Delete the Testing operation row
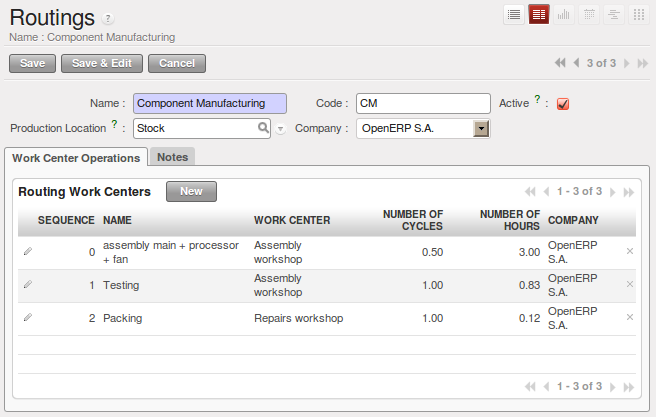This screenshot has height=417, width=656. [x=630, y=284]
